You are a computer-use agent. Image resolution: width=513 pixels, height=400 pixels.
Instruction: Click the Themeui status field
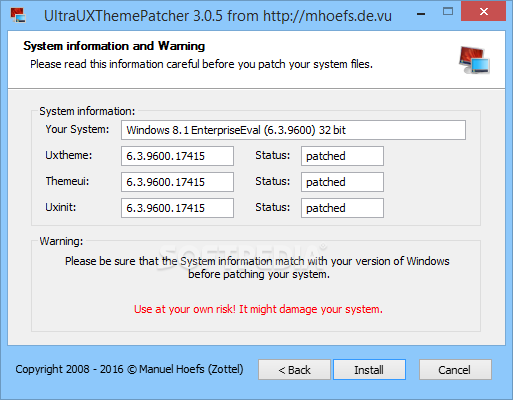pos(342,182)
